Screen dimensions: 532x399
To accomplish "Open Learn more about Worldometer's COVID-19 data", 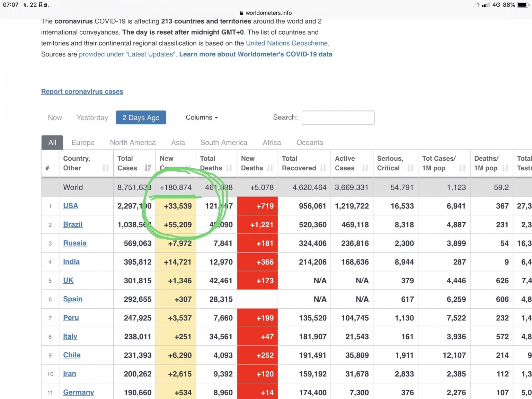I will click(x=256, y=54).
